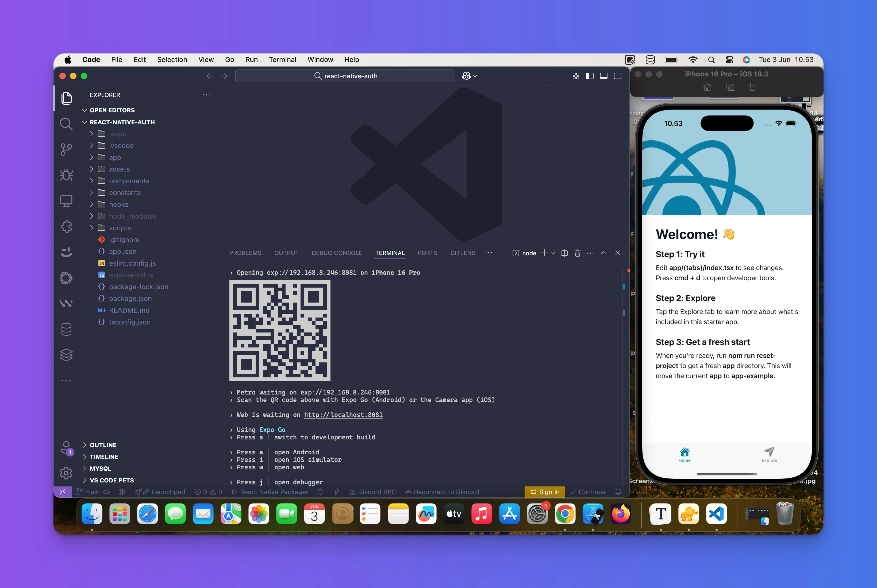Open the Search view in activity bar
This screenshot has width=877, height=588.
pyautogui.click(x=66, y=124)
